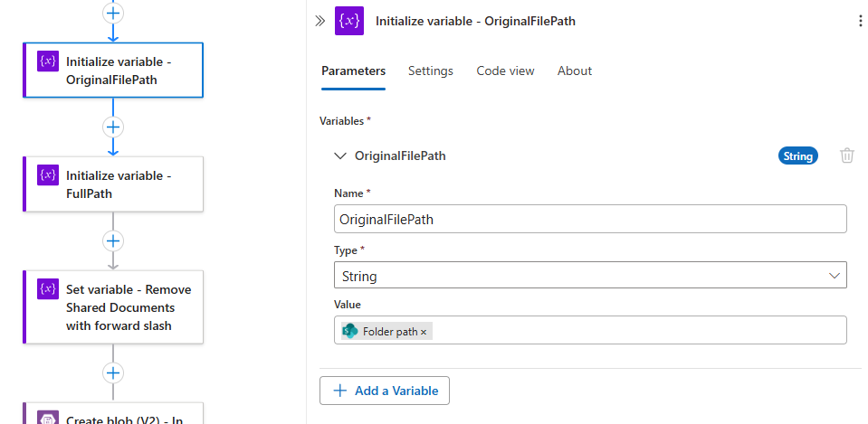The height and width of the screenshot is (424, 868).
Task: Collapse the details panel with double chevron
Action: 320,21
